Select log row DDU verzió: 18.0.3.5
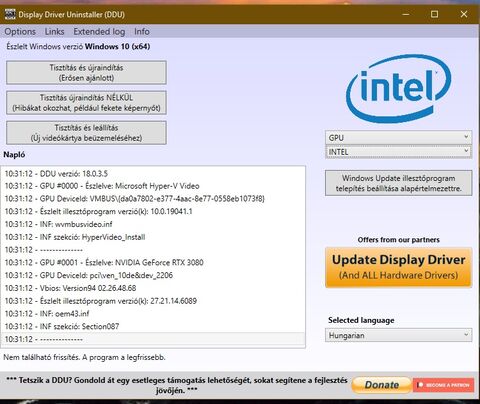The image size is (480, 404). click(x=153, y=174)
